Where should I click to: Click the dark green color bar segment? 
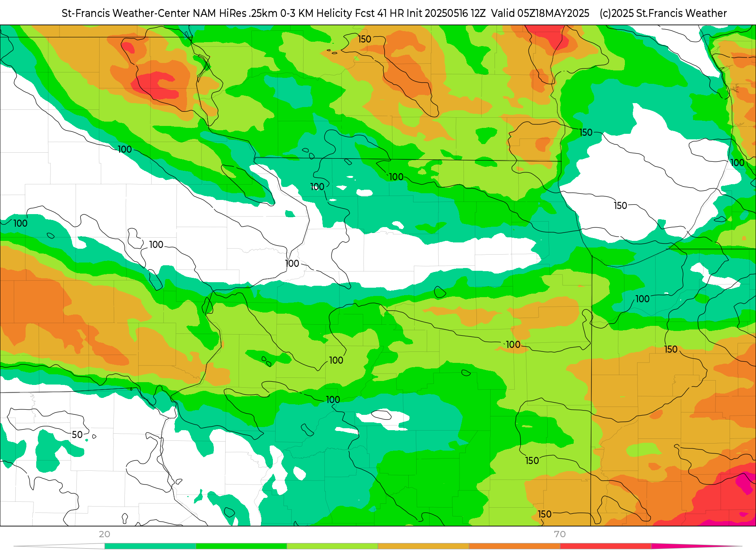(x=241, y=546)
